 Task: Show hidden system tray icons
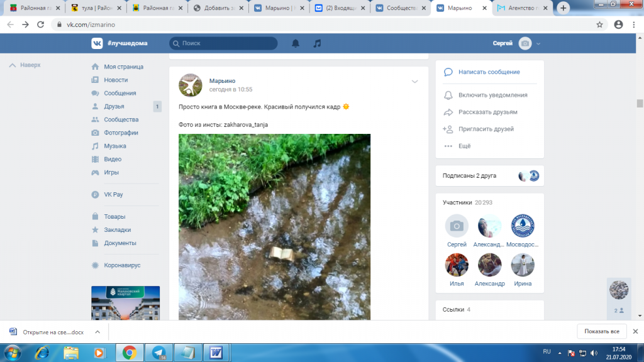(x=559, y=353)
